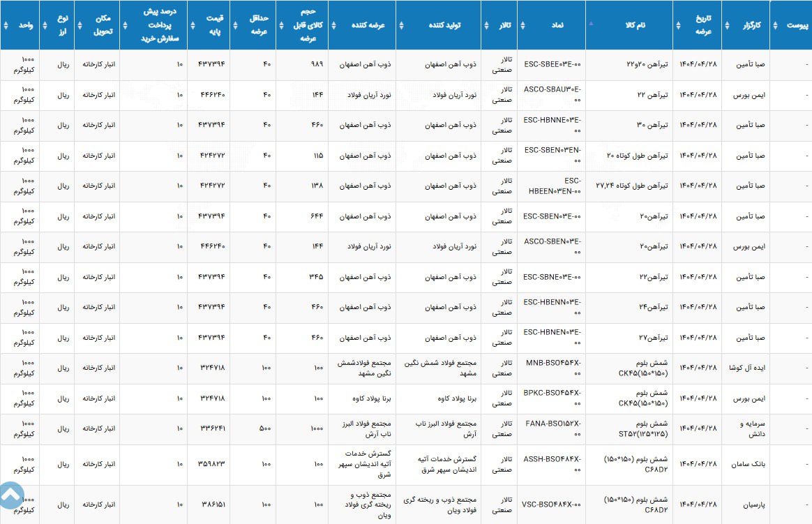Viewport: 812px width, 524px height.
Task: Click sort arrows beside تولید کننده header
Action: click(x=402, y=25)
